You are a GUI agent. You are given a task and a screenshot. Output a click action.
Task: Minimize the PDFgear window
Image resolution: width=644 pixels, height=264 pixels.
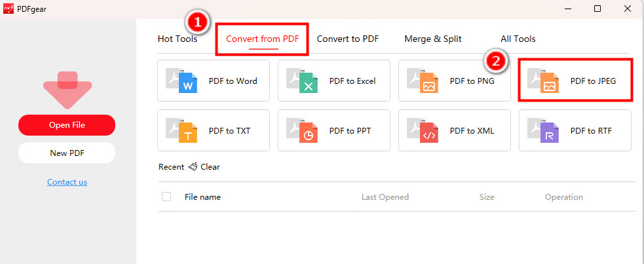[568, 9]
